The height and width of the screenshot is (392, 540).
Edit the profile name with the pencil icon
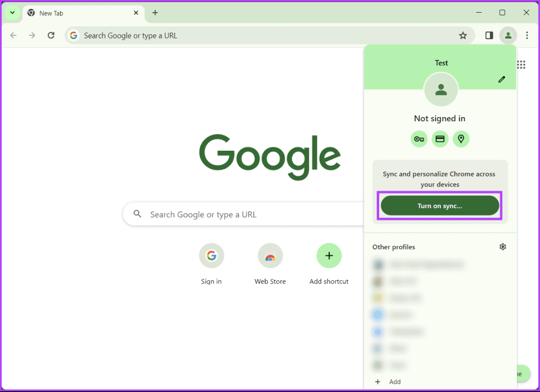pyautogui.click(x=502, y=80)
